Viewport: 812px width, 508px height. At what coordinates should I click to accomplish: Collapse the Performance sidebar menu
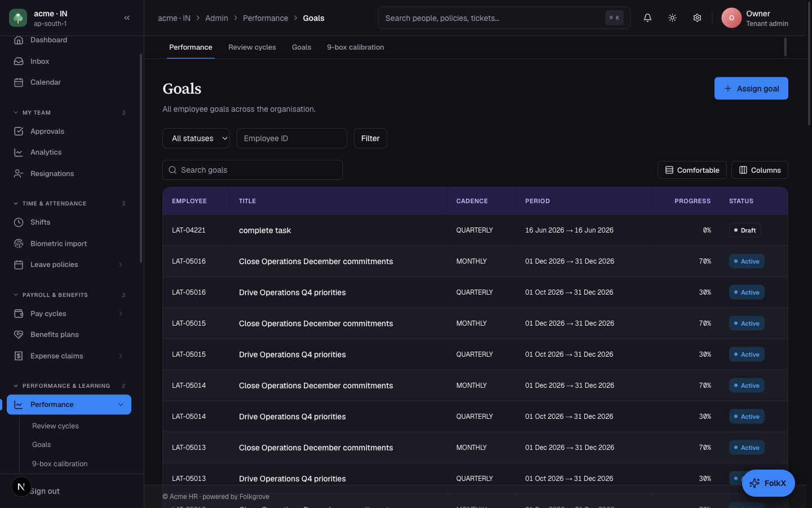tap(120, 405)
